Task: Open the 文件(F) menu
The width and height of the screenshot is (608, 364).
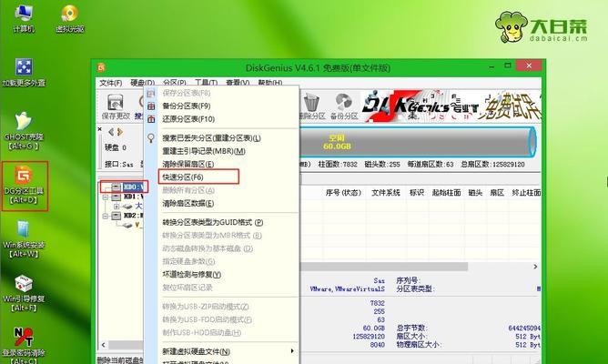Action: click(x=110, y=83)
